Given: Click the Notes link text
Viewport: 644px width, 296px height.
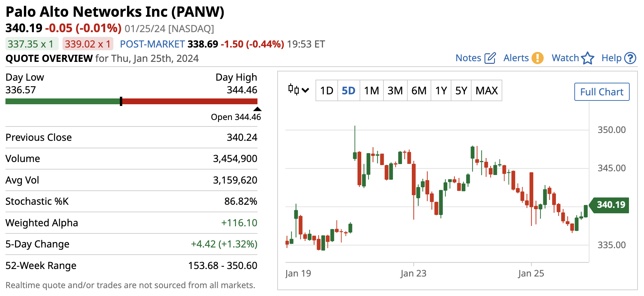Looking at the screenshot, I should (x=468, y=58).
